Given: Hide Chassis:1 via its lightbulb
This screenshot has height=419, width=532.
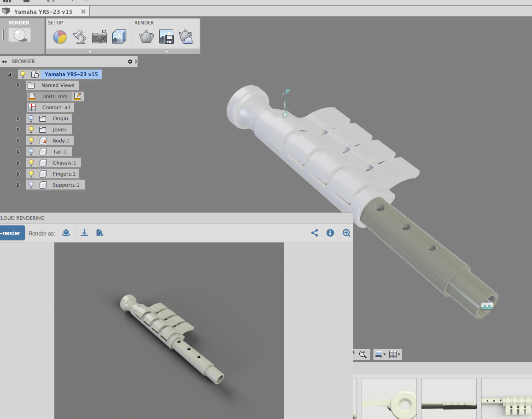Looking at the screenshot, I should pyautogui.click(x=31, y=163).
